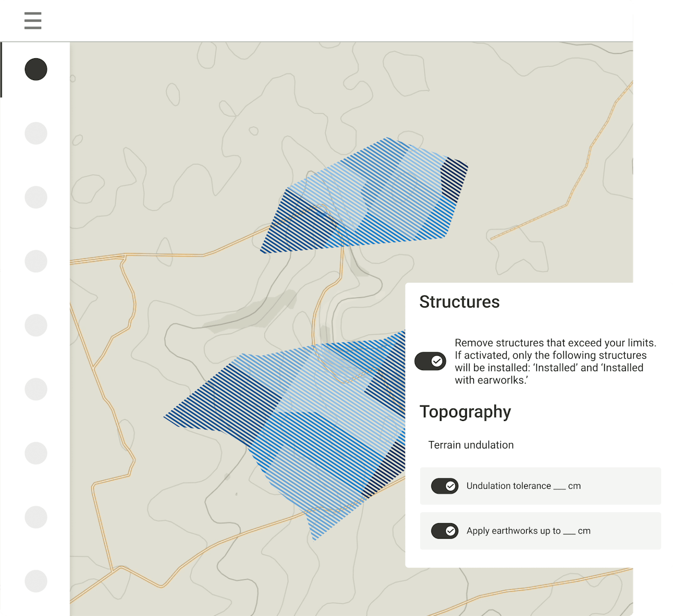Click the third sidebar circle from top
The height and width of the screenshot is (616, 673).
coord(36,197)
